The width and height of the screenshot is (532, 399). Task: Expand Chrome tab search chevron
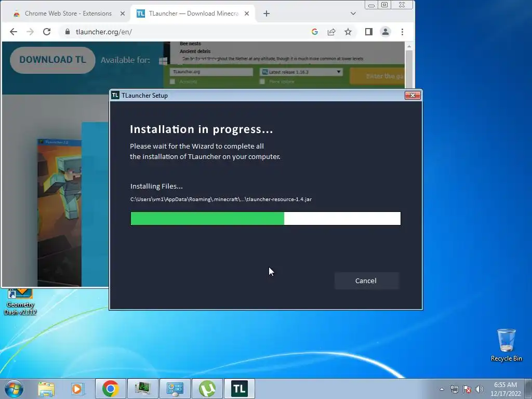point(353,14)
